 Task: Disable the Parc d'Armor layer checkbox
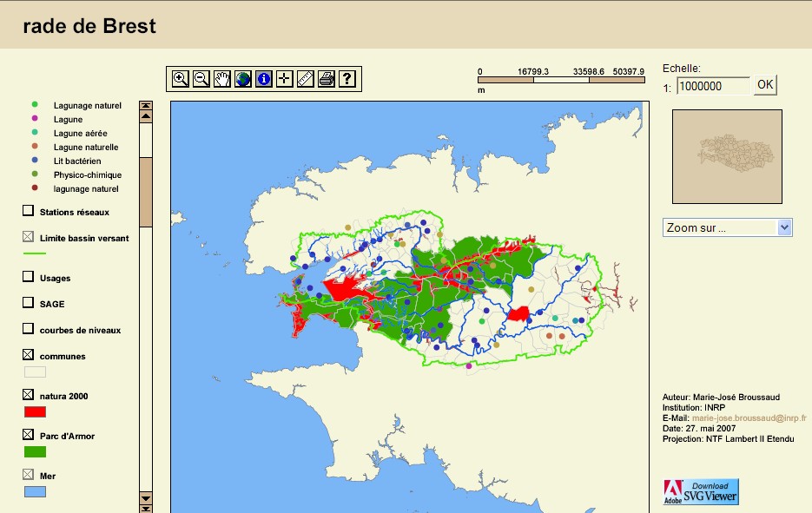(x=29, y=434)
